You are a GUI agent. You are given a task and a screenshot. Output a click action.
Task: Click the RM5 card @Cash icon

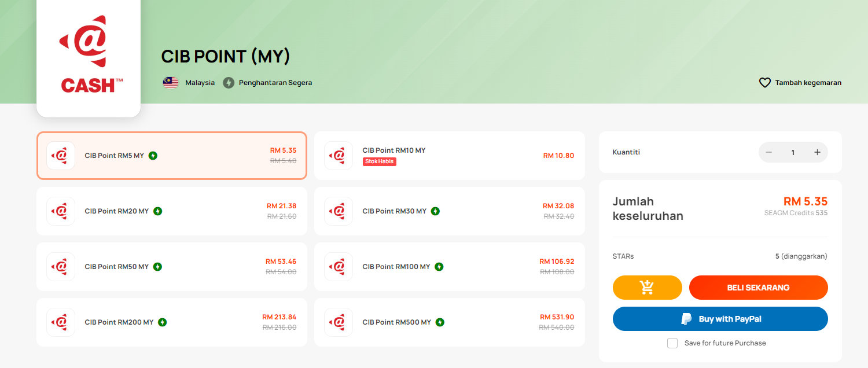(x=61, y=156)
